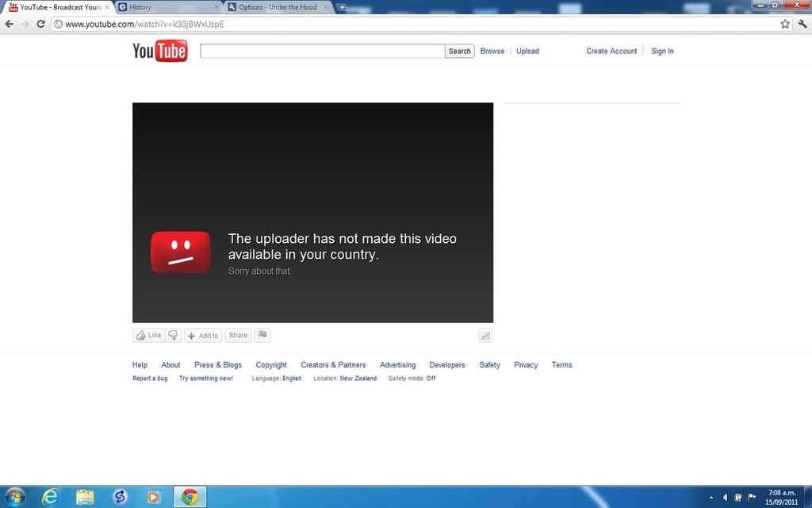Click Try something new! link
Screen dimensions: 812x508
coord(206,379)
